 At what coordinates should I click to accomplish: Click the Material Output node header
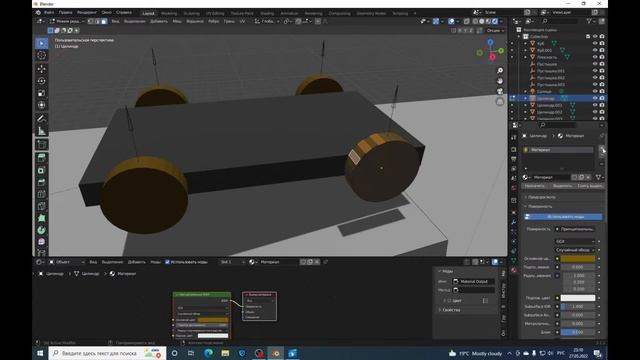point(260,295)
